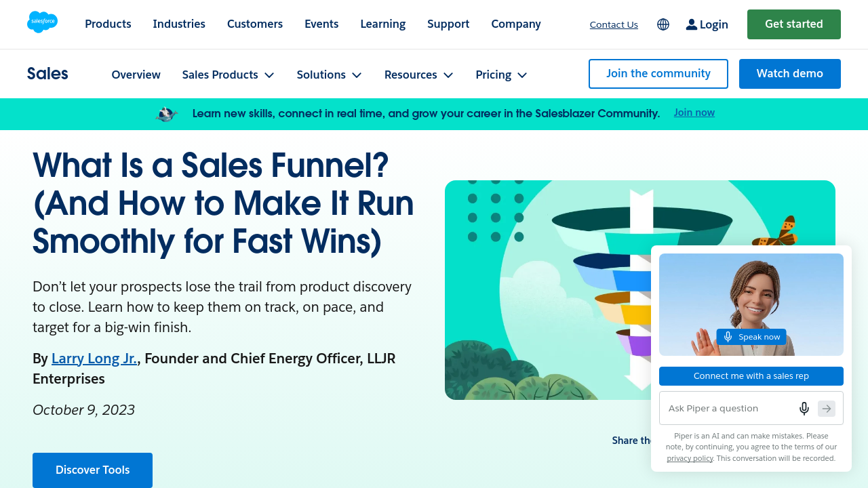Screen dimensions: 868x488
Task: Click the Speak now button
Action: (751, 337)
